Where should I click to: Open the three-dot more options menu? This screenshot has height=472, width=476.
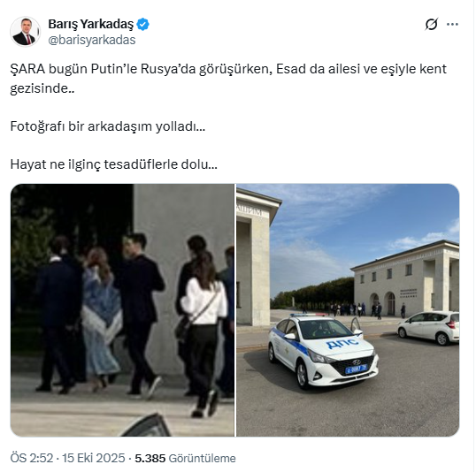[x=452, y=25]
